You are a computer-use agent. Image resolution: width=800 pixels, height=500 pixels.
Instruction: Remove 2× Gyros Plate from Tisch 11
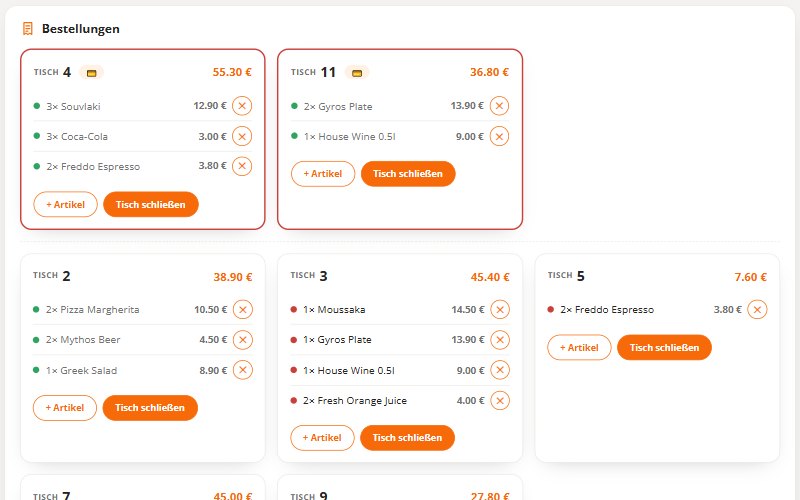click(x=499, y=106)
